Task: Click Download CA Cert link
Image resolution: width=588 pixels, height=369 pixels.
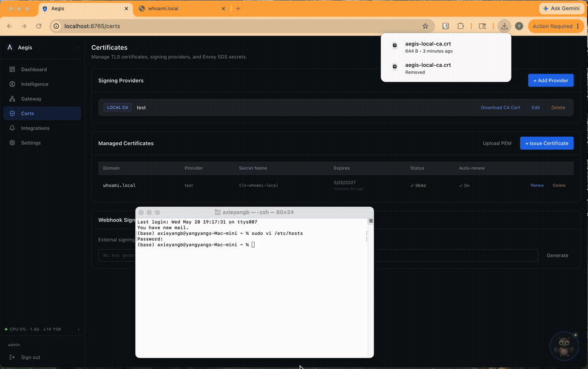Action: click(x=500, y=107)
